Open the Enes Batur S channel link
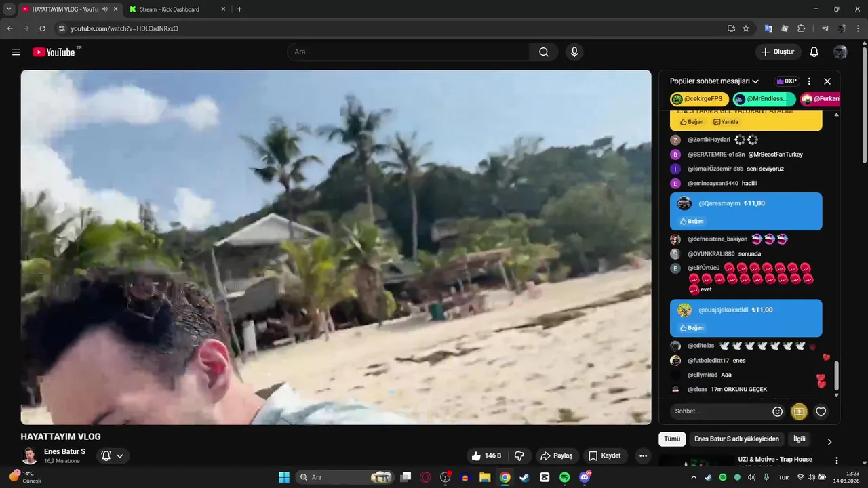This screenshot has height=488, width=868. point(64,452)
